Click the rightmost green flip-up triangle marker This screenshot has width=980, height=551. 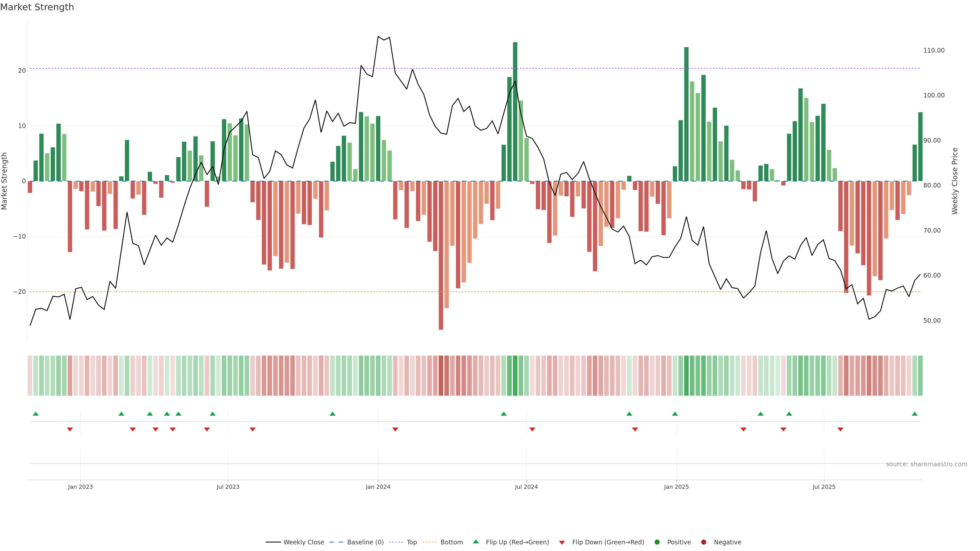pos(915,414)
